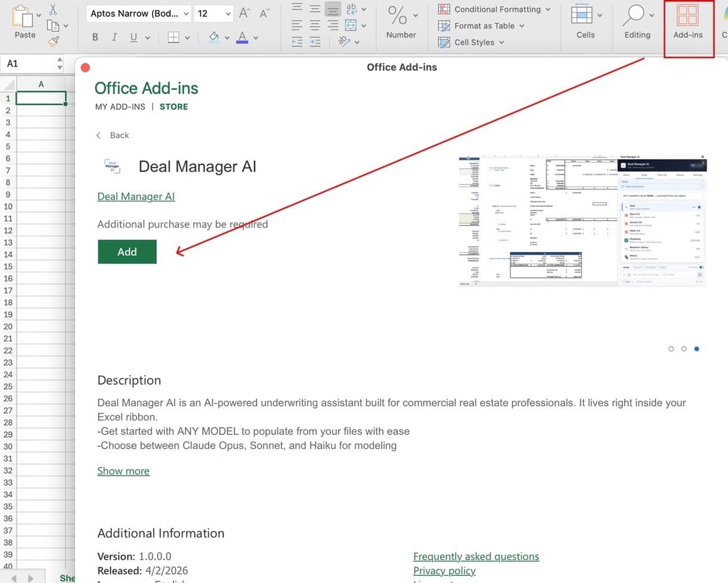The width and height of the screenshot is (728, 583).
Task: Apply cell borders using the Borders icon
Action: (x=173, y=37)
